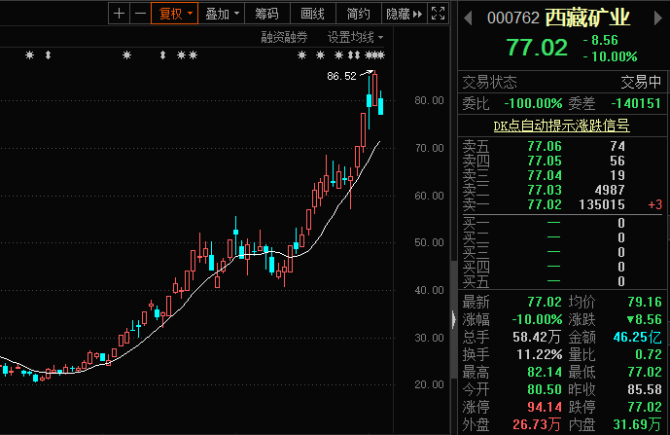Click 隐藏 to hide the side panel
This screenshot has height=435, width=670.
[x=404, y=14]
